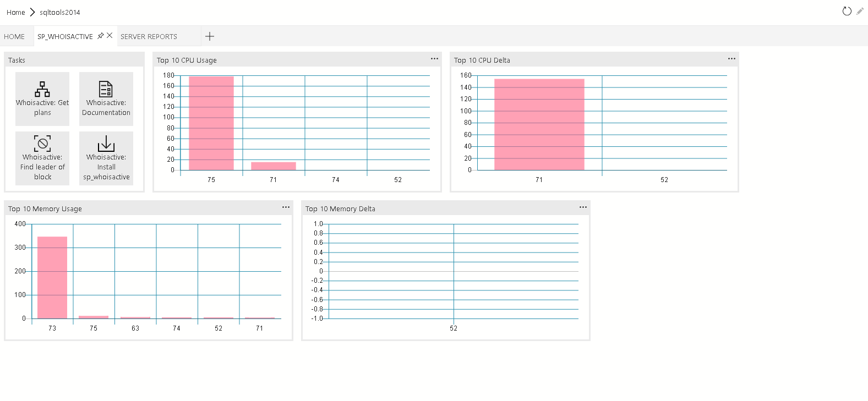Switch to the HOME tab
868x401 pixels.
(x=14, y=37)
